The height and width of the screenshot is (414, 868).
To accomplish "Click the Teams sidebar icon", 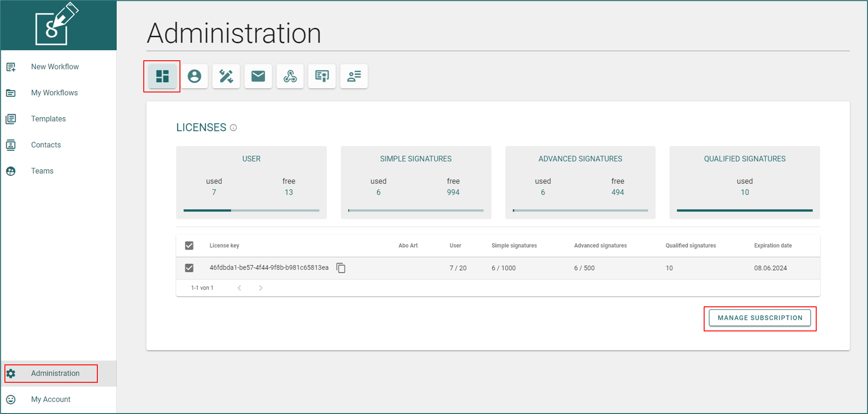I will point(11,171).
